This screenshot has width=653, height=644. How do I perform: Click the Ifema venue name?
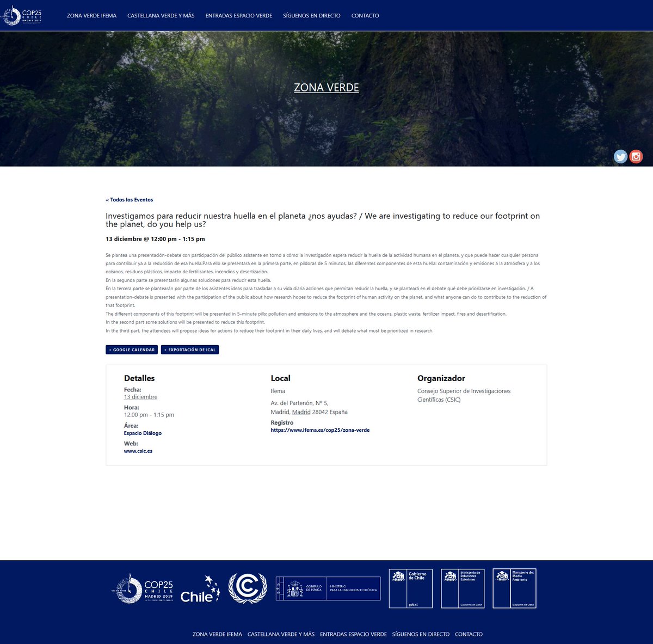click(x=278, y=391)
